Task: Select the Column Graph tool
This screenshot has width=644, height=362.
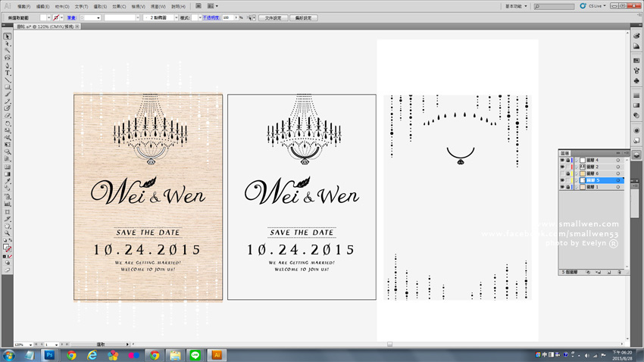Action: pyautogui.click(x=8, y=204)
